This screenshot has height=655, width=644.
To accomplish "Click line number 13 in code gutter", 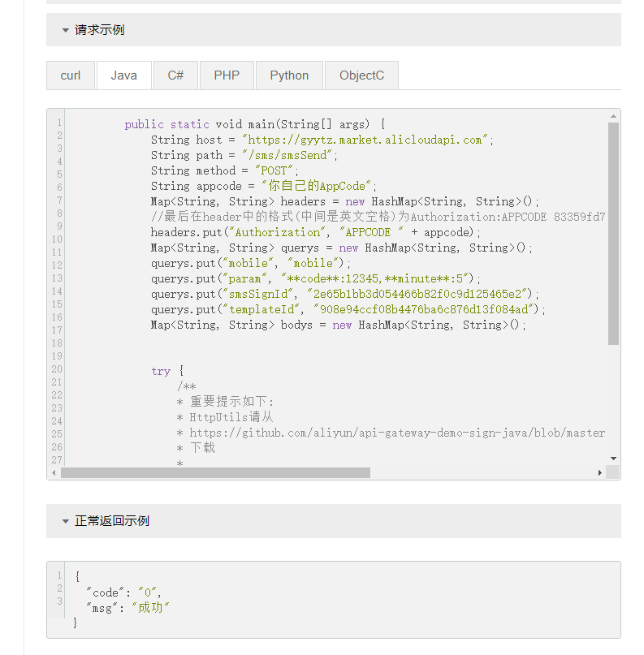I will coord(58,278).
